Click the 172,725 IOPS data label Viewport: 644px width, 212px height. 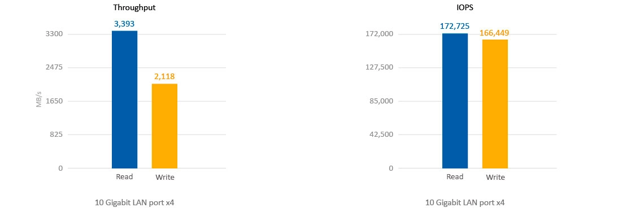point(455,27)
